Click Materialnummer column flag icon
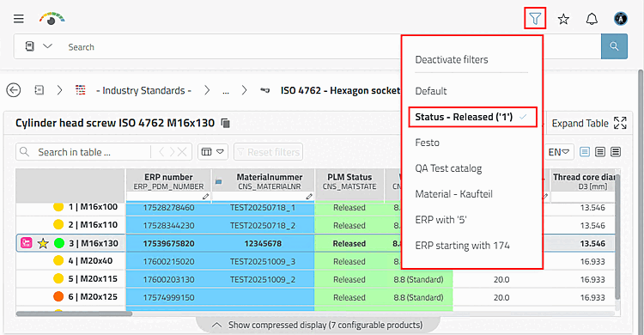644x335 pixels. pyautogui.click(x=218, y=181)
